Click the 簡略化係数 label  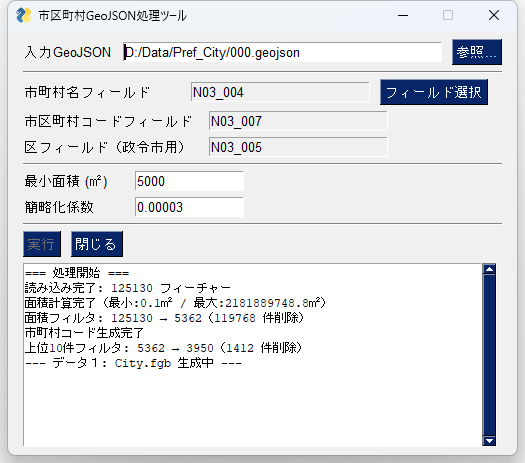[x=59, y=207]
